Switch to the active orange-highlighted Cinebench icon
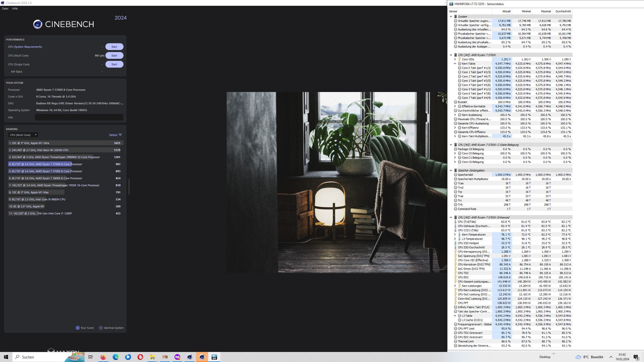The height and width of the screenshot is (362, 644). tap(202, 357)
